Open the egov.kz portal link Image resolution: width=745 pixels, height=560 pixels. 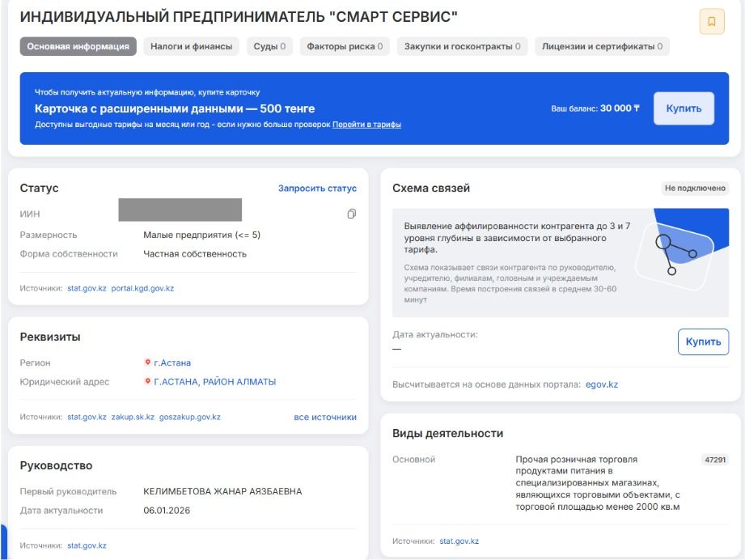pos(602,384)
